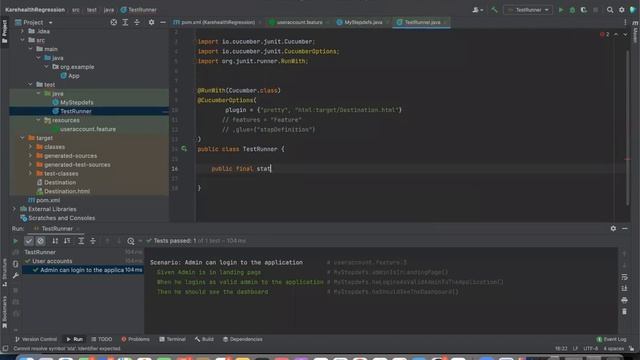Sort test results by duration
This screenshot has height=360, width=640.
67,241
